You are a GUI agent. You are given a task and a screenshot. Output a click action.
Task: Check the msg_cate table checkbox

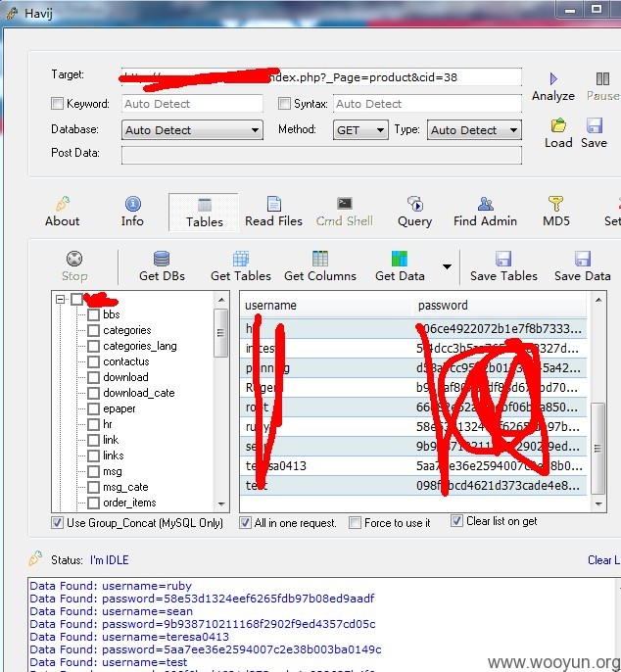[x=93, y=487]
